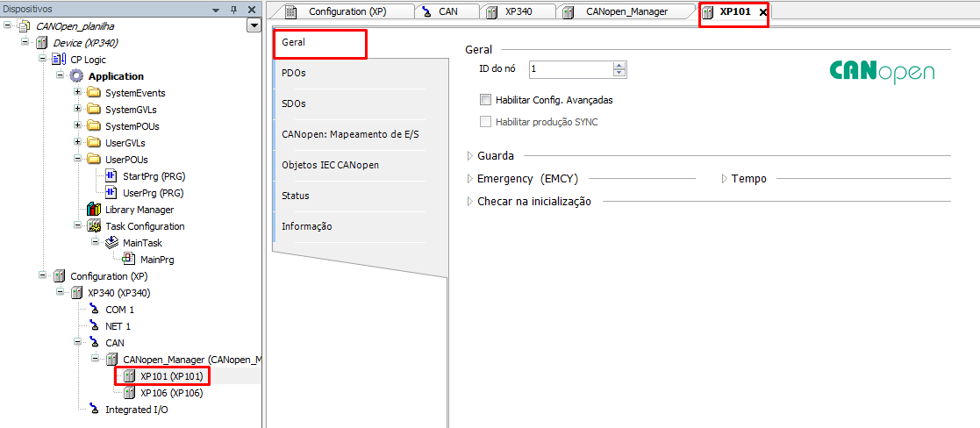Increase the ID do nó value
The height and width of the screenshot is (428, 980).
pyautogui.click(x=619, y=65)
